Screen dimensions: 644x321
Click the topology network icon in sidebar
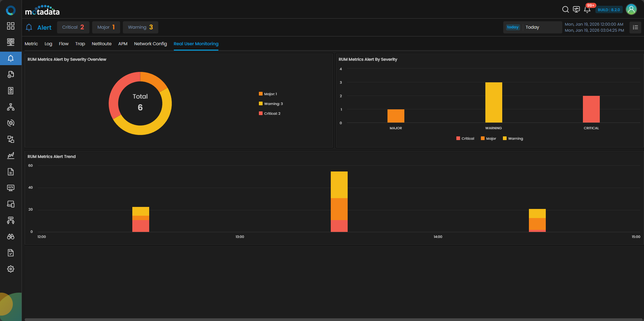[x=11, y=107]
